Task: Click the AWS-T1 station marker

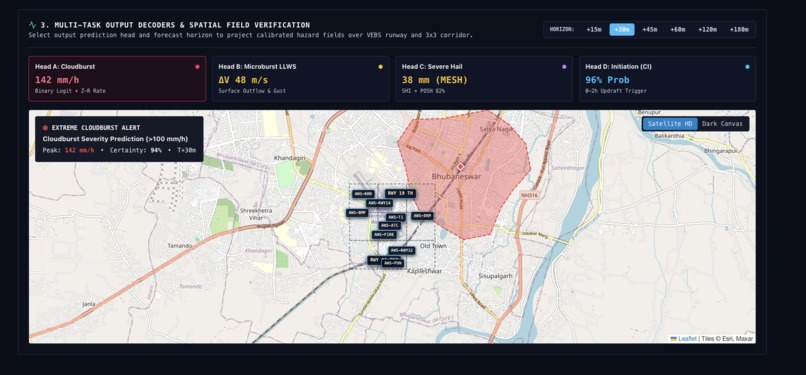Action: tap(396, 217)
